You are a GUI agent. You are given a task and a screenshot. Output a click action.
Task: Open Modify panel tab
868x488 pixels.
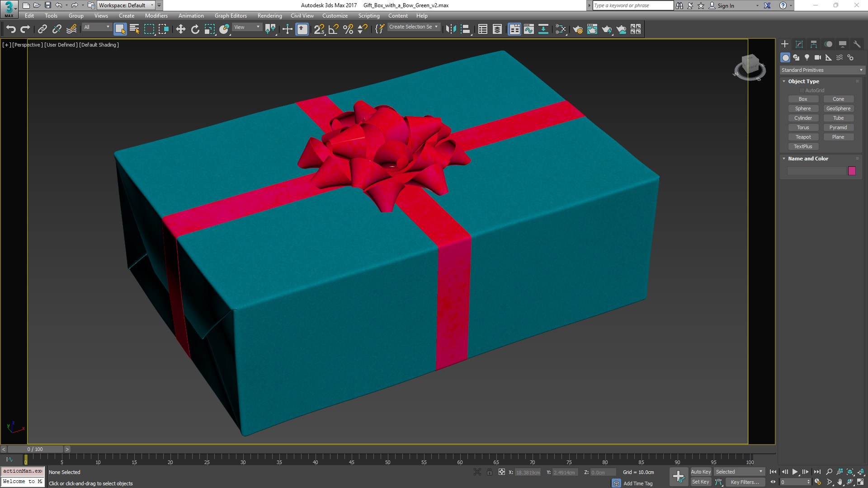click(x=799, y=44)
